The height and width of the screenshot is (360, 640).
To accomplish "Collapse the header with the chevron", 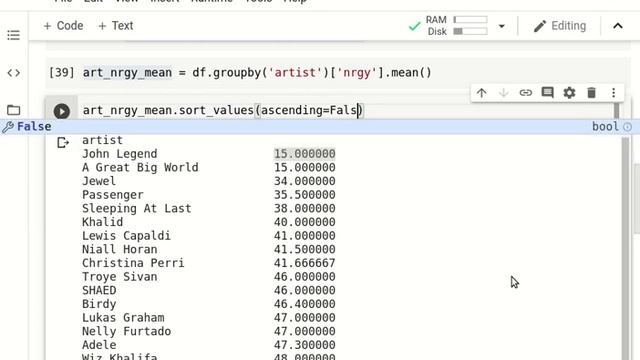I will pos(618,26).
